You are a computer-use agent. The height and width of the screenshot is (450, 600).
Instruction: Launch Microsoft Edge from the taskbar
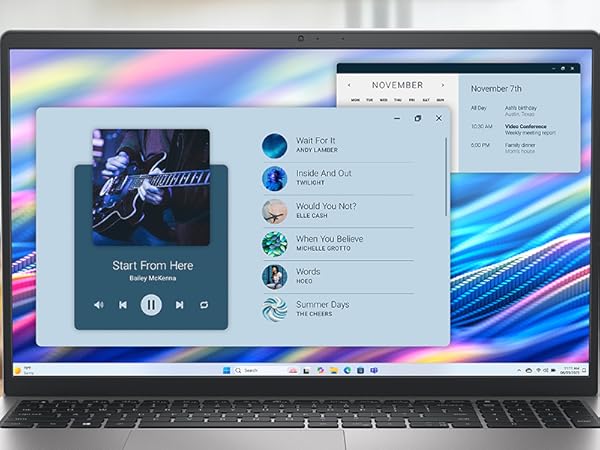point(347,370)
